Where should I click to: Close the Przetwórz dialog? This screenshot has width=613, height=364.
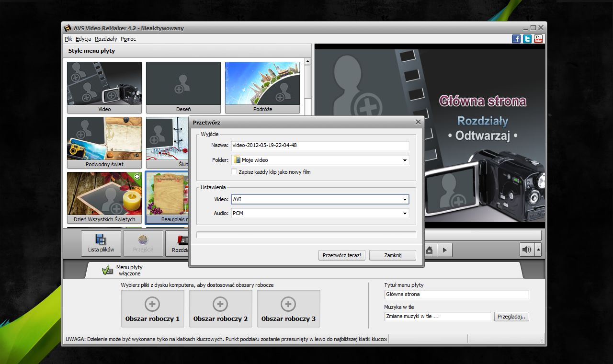tap(418, 122)
